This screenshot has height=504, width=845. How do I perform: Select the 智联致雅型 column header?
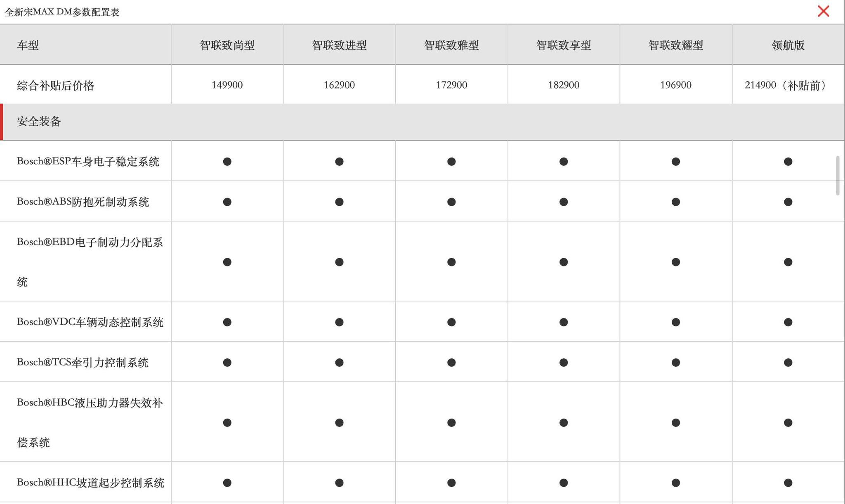[x=451, y=45]
